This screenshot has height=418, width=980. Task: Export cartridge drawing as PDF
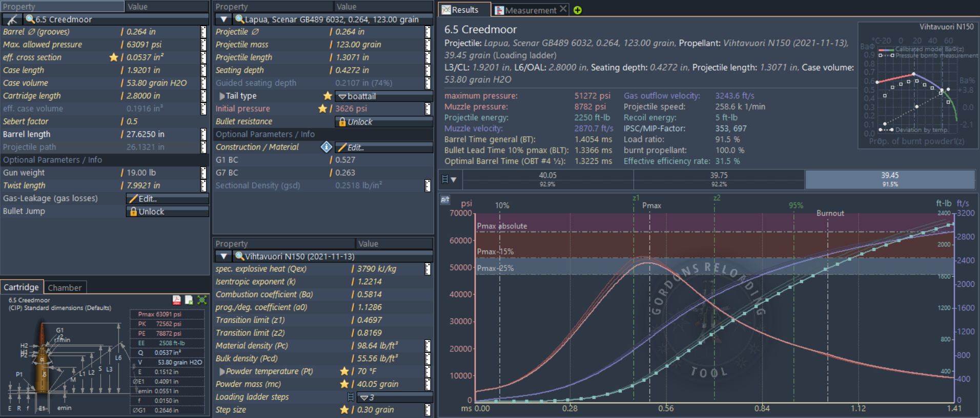coord(176,300)
